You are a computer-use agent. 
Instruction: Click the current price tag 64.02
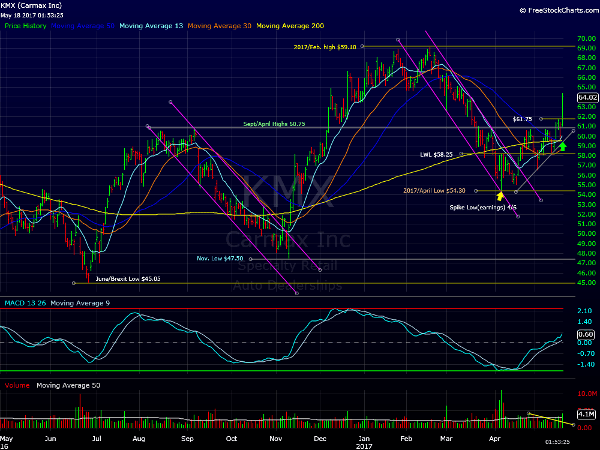(x=587, y=98)
